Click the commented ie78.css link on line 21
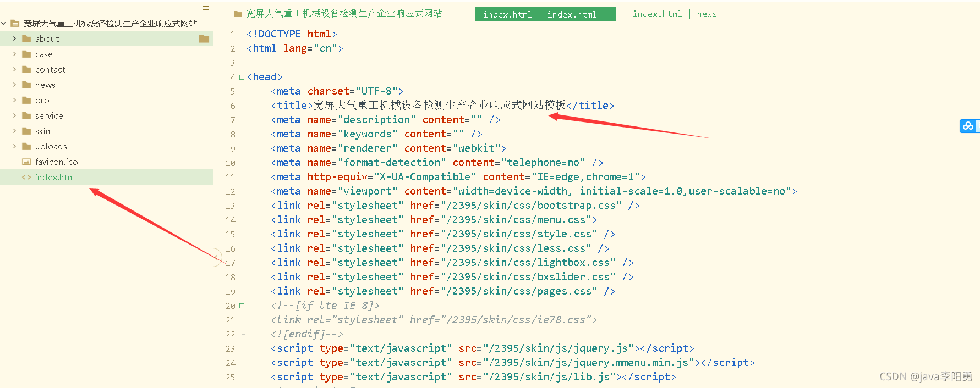This screenshot has height=388, width=980. tap(434, 320)
